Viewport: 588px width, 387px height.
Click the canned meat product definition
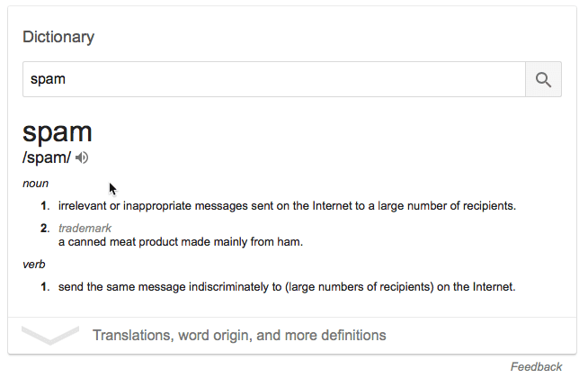click(180, 242)
